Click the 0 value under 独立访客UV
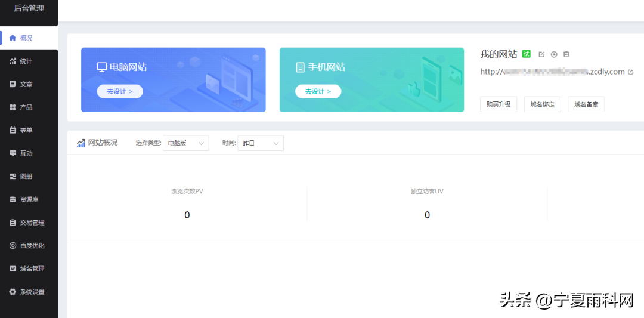This screenshot has width=644, height=318. tap(427, 215)
